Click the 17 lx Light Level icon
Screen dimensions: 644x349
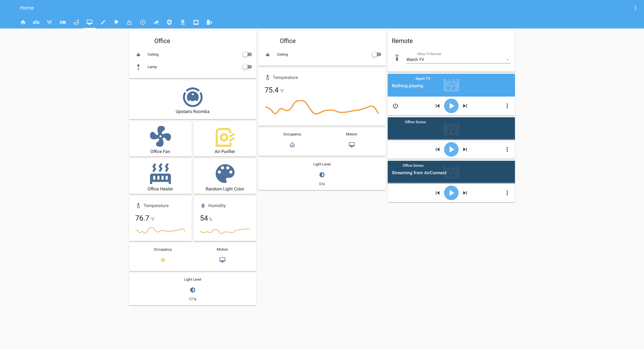coord(193,290)
